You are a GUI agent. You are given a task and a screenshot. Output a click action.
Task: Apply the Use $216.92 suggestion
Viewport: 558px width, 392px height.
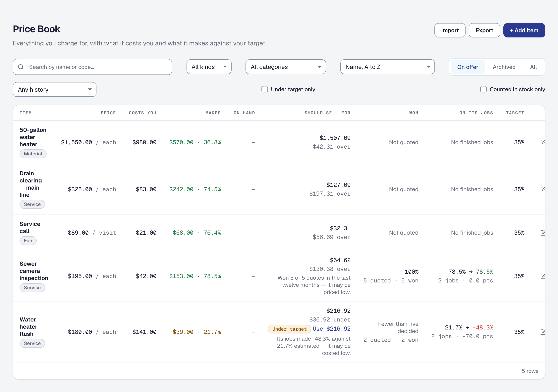(x=331, y=329)
